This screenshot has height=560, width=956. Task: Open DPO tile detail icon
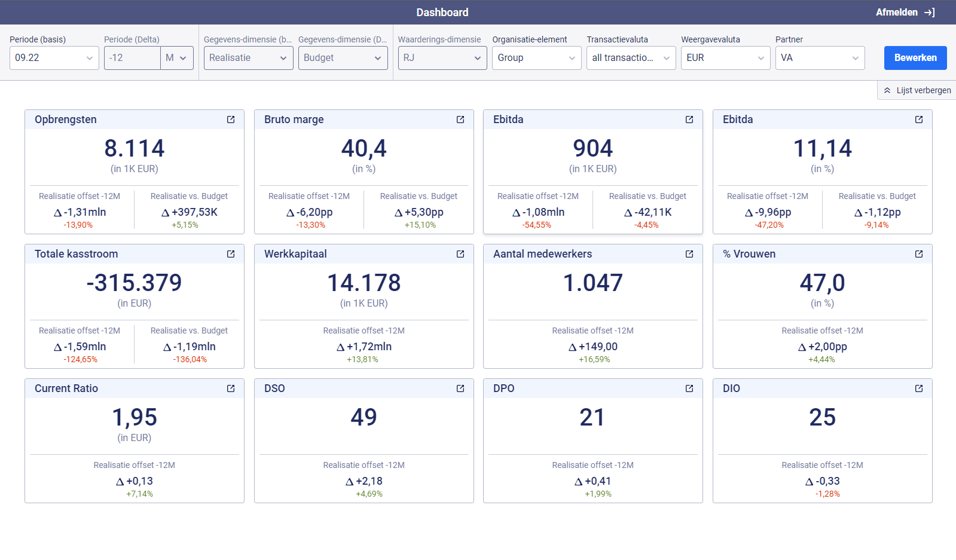[689, 388]
